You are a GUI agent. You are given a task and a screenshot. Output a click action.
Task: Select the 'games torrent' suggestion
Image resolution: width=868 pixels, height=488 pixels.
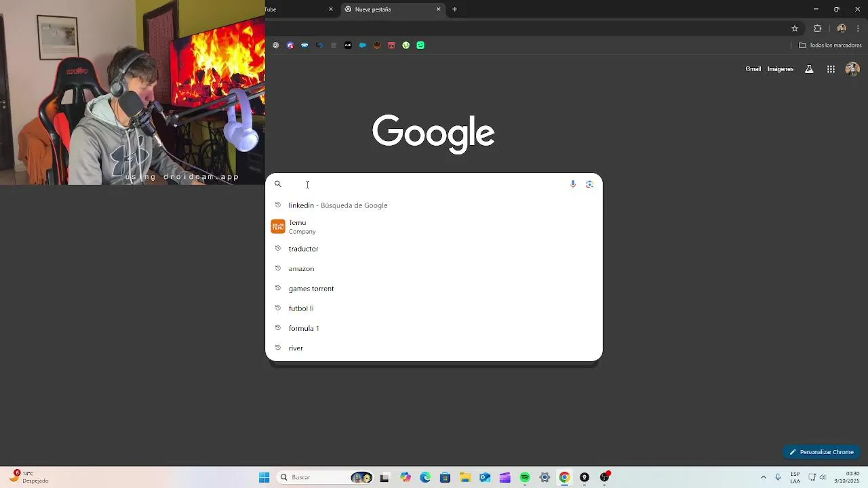tap(434, 289)
